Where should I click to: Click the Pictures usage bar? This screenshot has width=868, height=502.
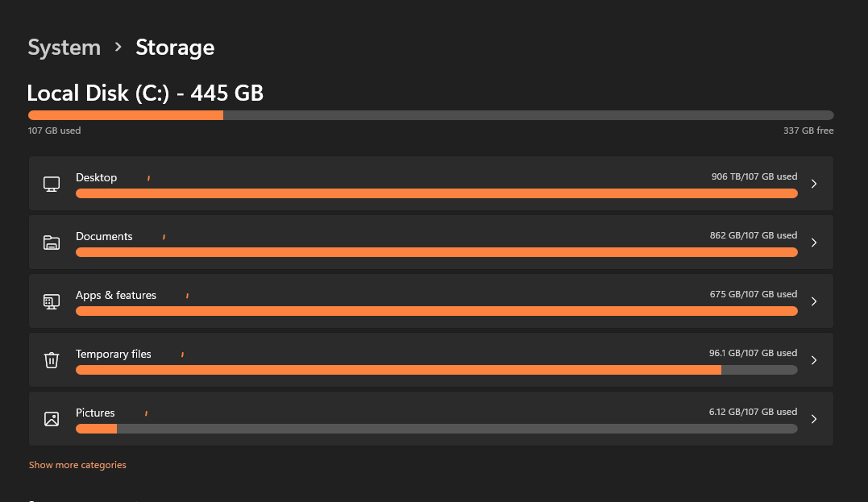coord(436,429)
